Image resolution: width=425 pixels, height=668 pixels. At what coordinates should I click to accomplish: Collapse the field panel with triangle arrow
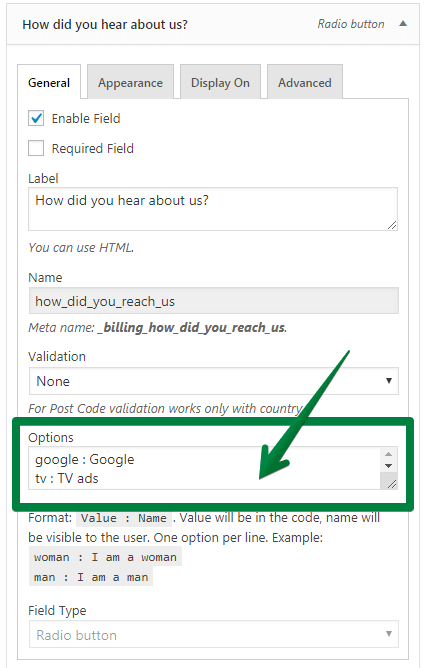click(x=402, y=24)
